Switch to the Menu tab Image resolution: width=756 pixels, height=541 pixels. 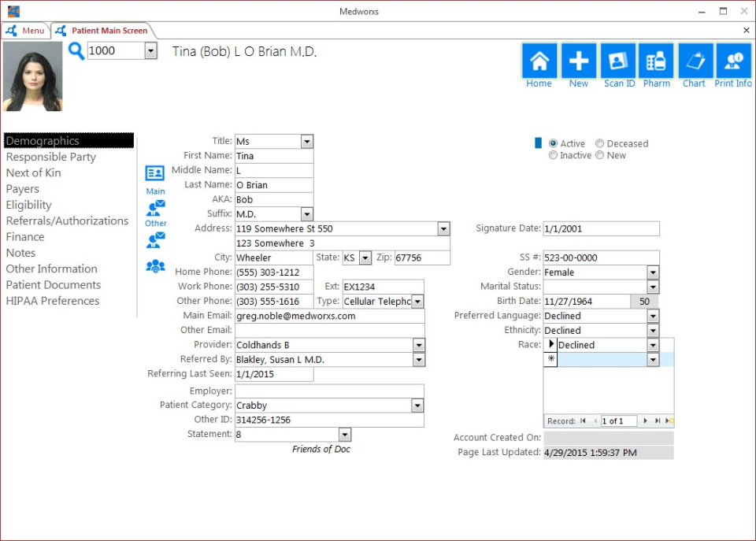[26, 30]
